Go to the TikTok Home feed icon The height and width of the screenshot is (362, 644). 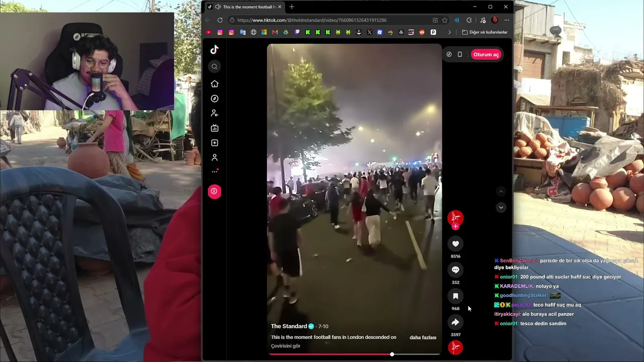(x=214, y=83)
